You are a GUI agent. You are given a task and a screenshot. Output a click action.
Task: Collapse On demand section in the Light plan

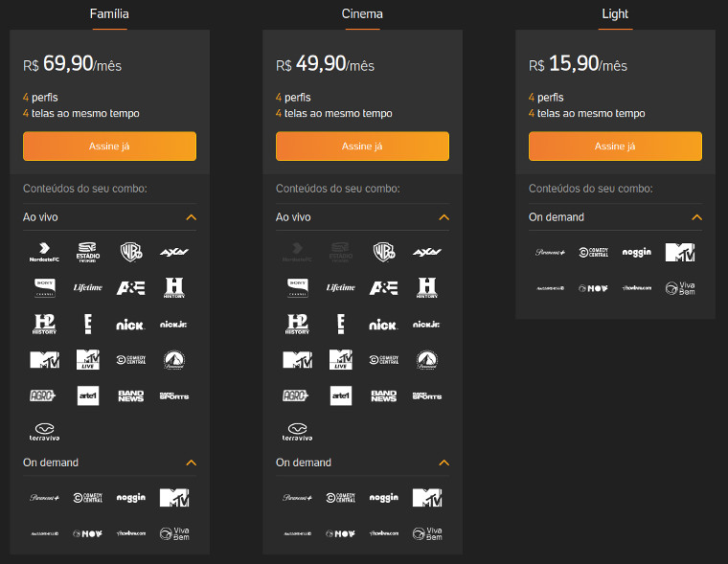[x=696, y=217]
